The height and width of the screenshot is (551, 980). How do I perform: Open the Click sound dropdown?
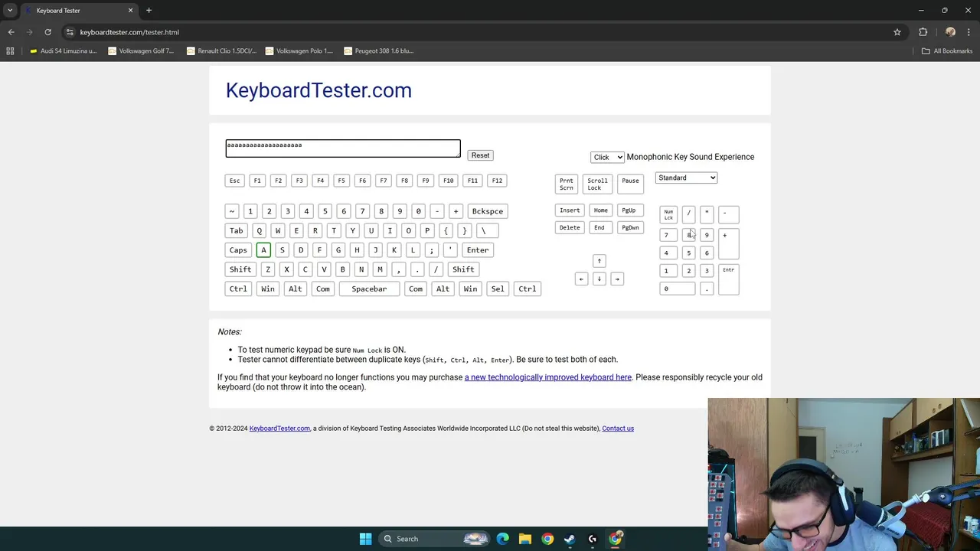(607, 157)
